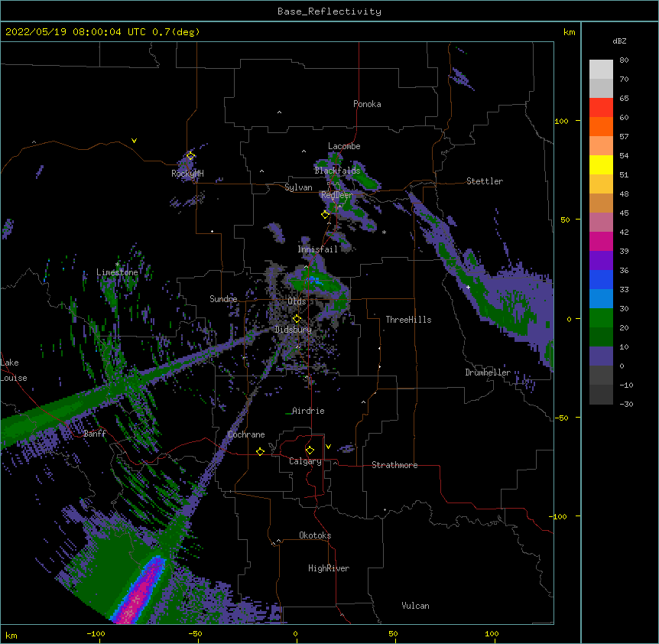Choose the bright green 30-20 dBZ swatch

point(601,318)
